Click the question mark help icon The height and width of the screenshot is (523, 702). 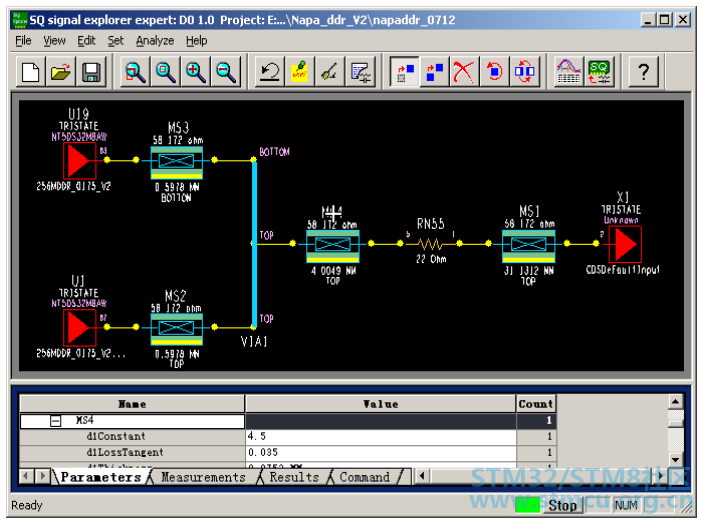coord(643,72)
